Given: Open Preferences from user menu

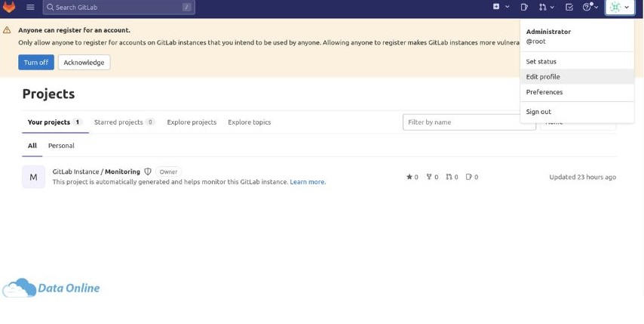Looking at the screenshot, I should point(577,92).
